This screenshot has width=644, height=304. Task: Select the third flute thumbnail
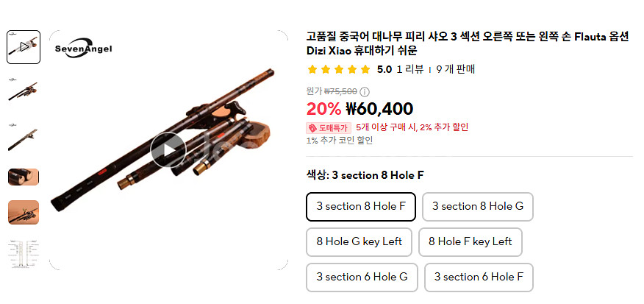point(24,136)
